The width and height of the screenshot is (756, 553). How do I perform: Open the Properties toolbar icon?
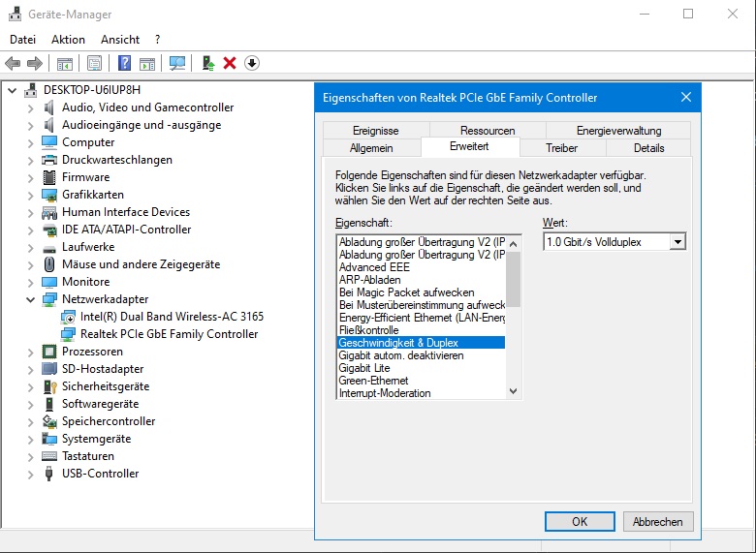click(95, 63)
